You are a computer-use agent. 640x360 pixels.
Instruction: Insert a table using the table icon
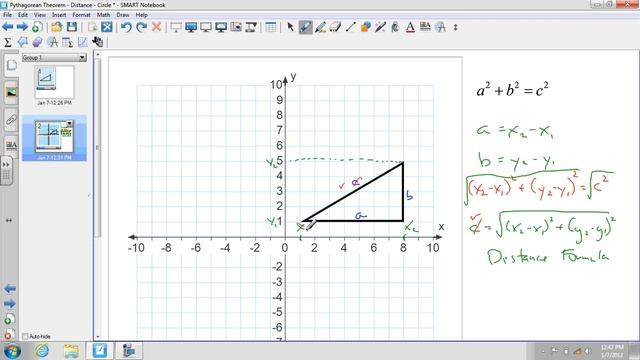click(270, 27)
